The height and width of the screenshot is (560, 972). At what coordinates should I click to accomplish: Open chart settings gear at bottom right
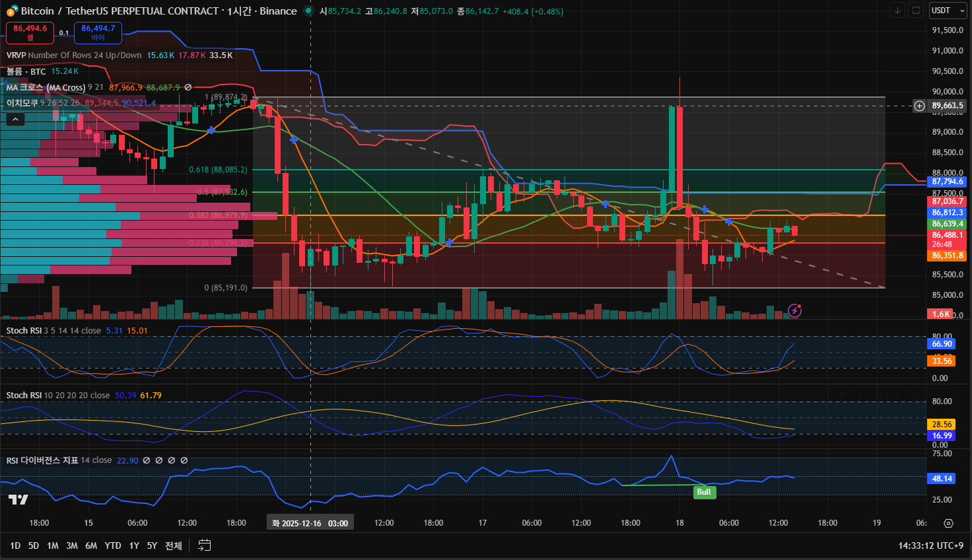[948, 523]
